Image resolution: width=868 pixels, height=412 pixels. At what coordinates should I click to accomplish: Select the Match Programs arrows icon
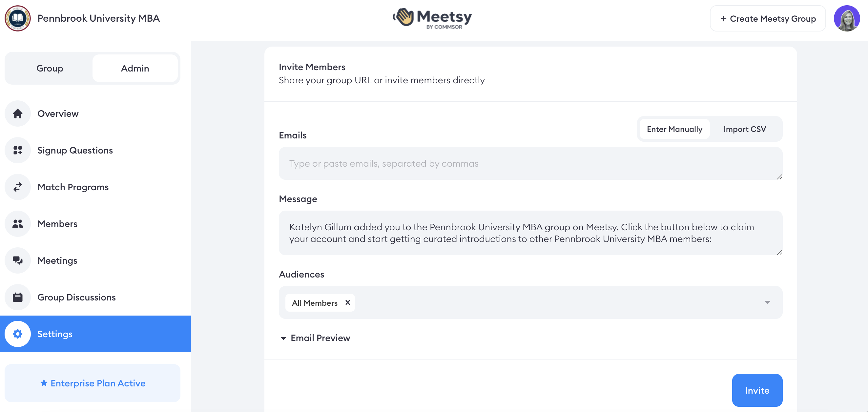pos(17,187)
